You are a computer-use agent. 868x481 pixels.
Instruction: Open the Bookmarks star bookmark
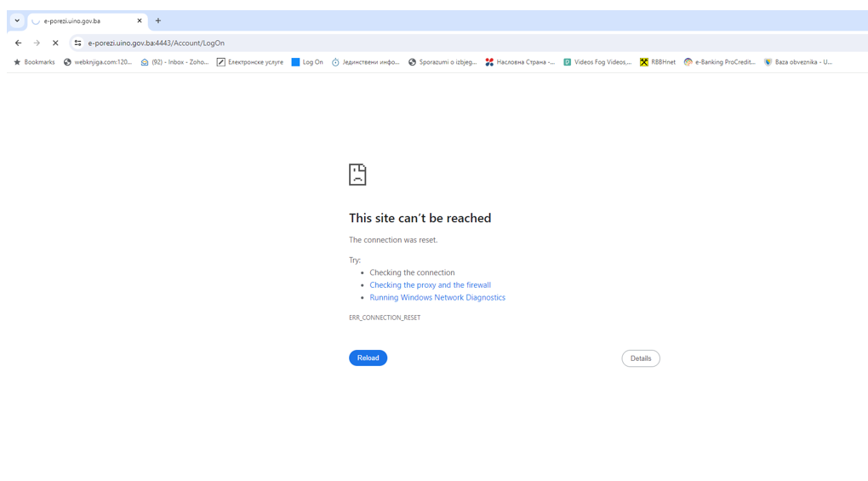coord(34,62)
